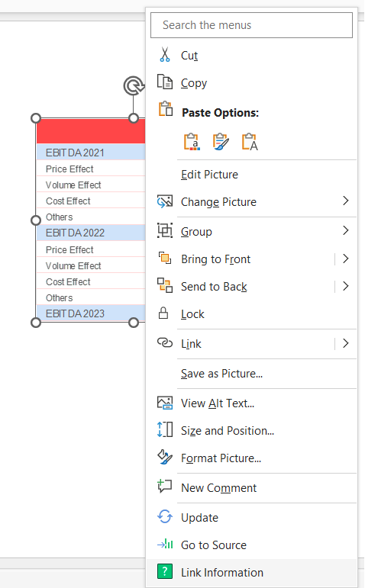Viewport: 365px width, 588px height.
Task: Expand the Change Picture submenu arrow
Action: pyautogui.click(x=346, y=201)
